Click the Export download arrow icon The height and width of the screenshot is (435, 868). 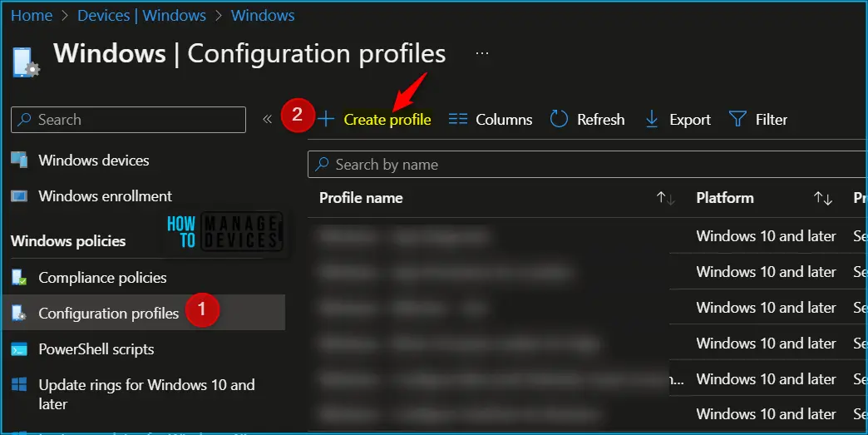click(x=652, y=119)
